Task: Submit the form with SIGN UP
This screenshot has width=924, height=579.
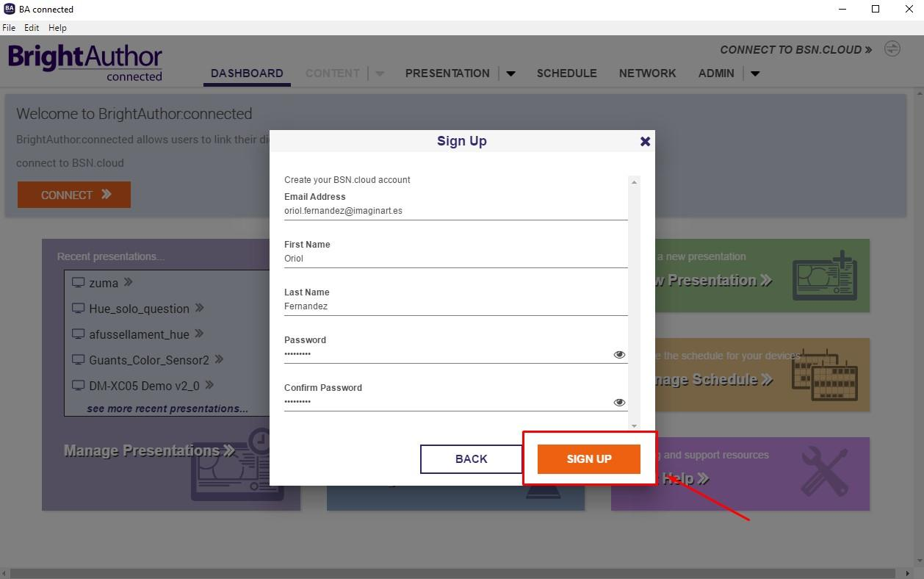Action: pyautogui.click(x=589, y=458)
